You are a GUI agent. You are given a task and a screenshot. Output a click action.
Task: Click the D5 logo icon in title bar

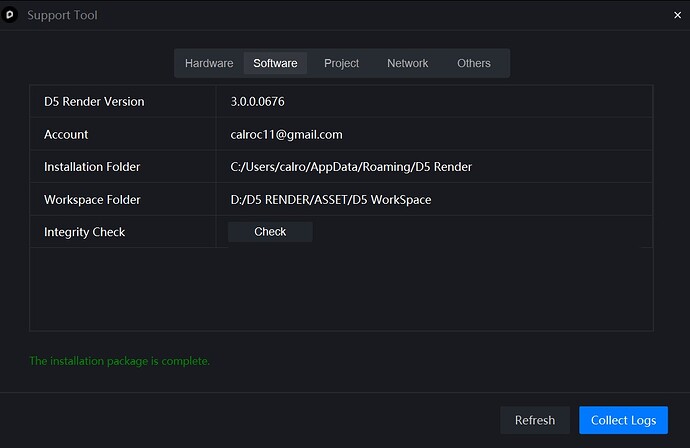point(11,15)
